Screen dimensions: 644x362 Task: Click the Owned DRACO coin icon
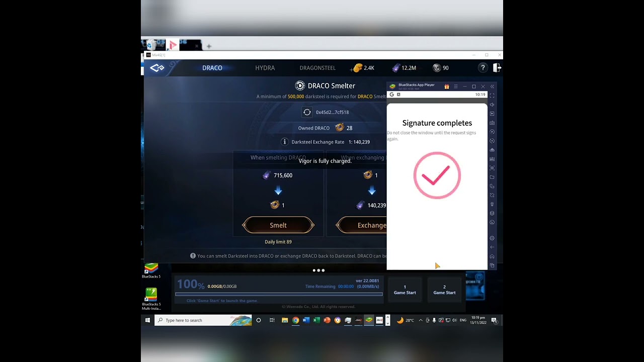(340, 128)
